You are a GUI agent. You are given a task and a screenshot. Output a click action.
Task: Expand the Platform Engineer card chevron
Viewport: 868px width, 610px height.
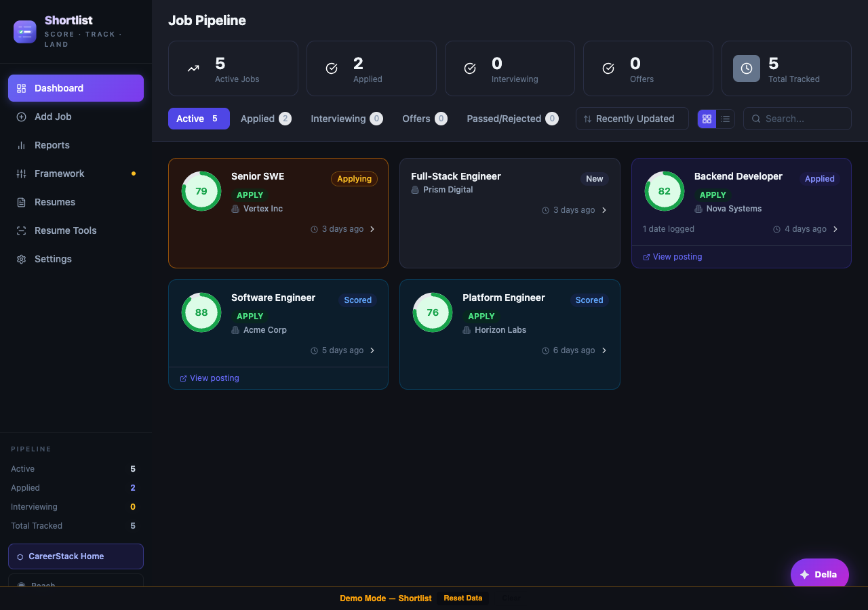click(x=604, y=350)
